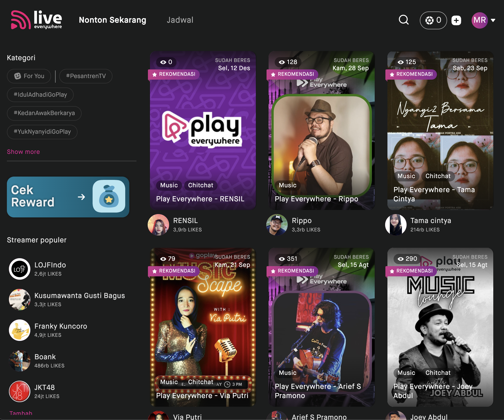The height and width of the screenshot is (420, 504).
Task: Open Play Everywhere - Joey Abdul card
Action: coord(440,327)
